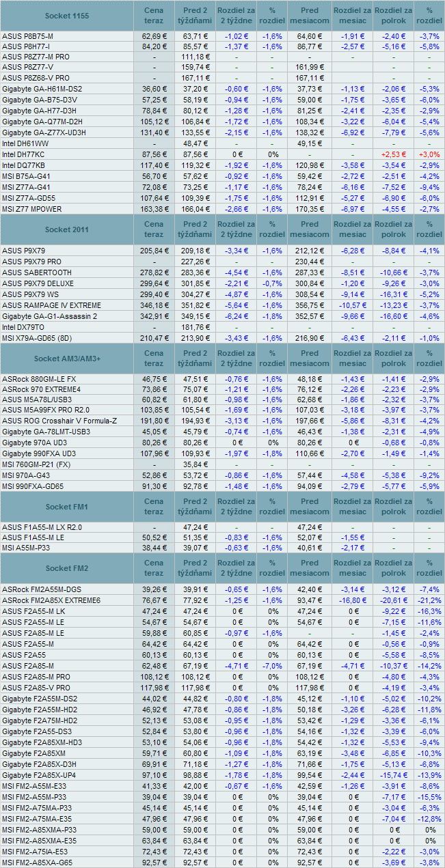The image size is (445, 868).
Task: Select the 'ASUS F2A55-M LK' row name
Action: click(33, 611)
